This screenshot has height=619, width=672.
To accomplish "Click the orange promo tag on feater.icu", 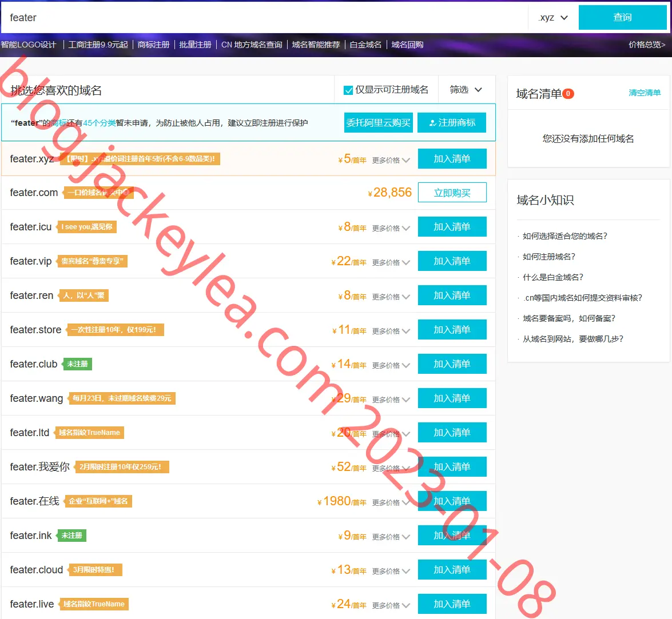I will point(86,227).
